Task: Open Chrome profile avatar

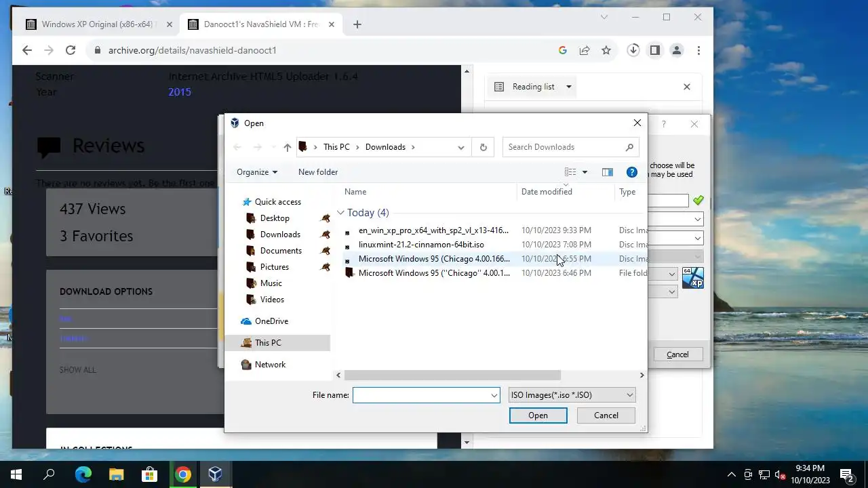Action: coord(677,50)
